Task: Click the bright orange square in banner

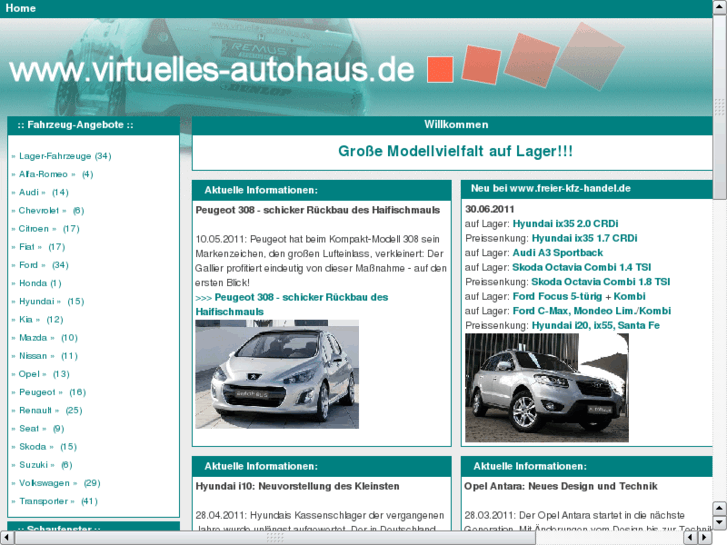Action: (440, 70)
